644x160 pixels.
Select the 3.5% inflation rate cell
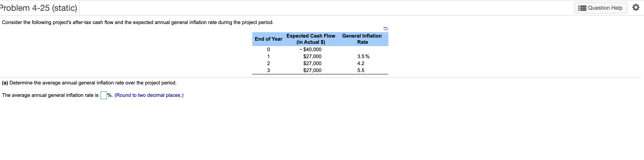(x=363, y=56)
